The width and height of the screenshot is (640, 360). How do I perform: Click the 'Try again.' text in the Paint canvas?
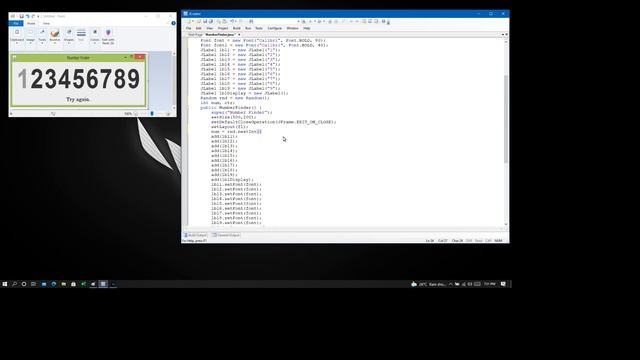78,99
